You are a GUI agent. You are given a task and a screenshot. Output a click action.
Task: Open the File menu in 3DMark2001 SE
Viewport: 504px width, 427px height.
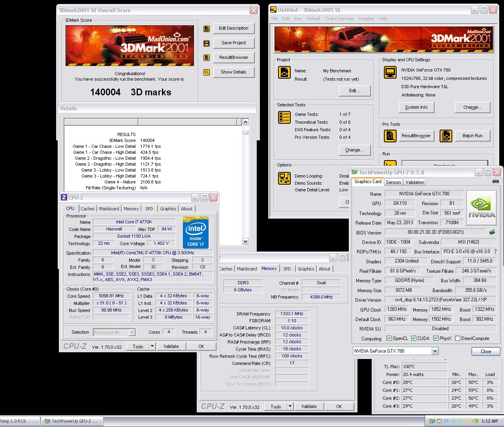coord(275,19)
